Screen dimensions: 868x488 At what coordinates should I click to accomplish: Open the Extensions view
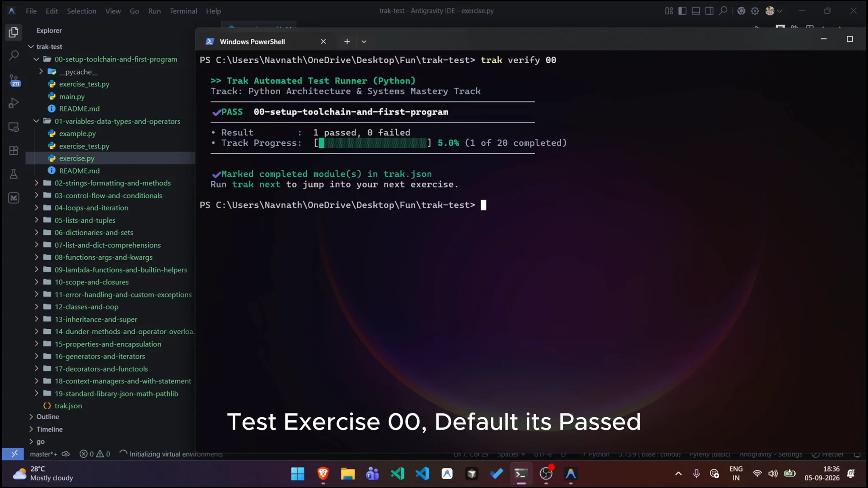click(14, 150)
